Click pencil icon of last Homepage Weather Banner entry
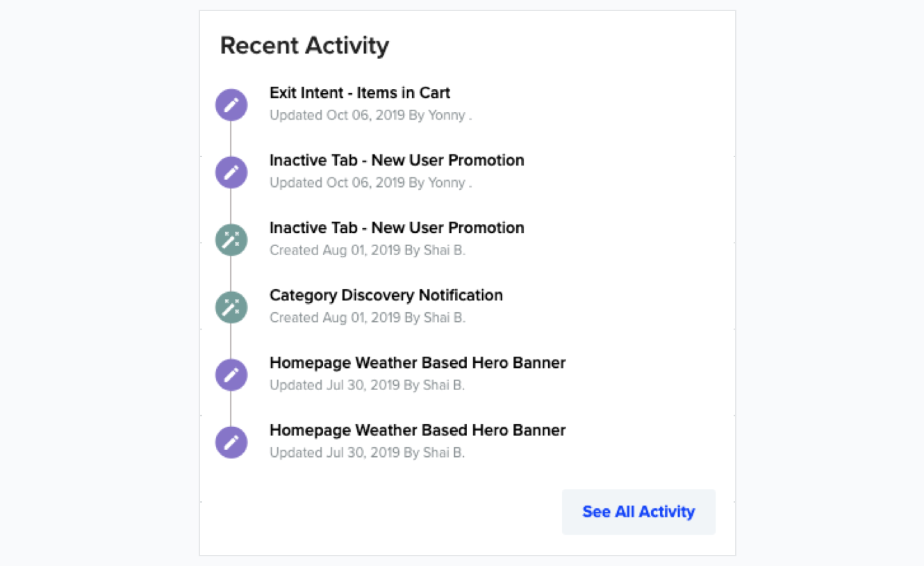924x566 pixels. 231,442
